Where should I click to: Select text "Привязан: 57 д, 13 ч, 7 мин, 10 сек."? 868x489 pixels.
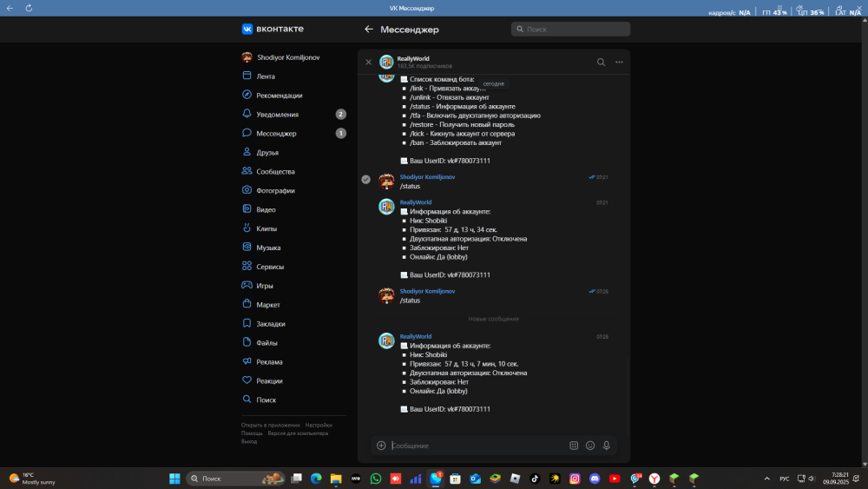[464, 364]
